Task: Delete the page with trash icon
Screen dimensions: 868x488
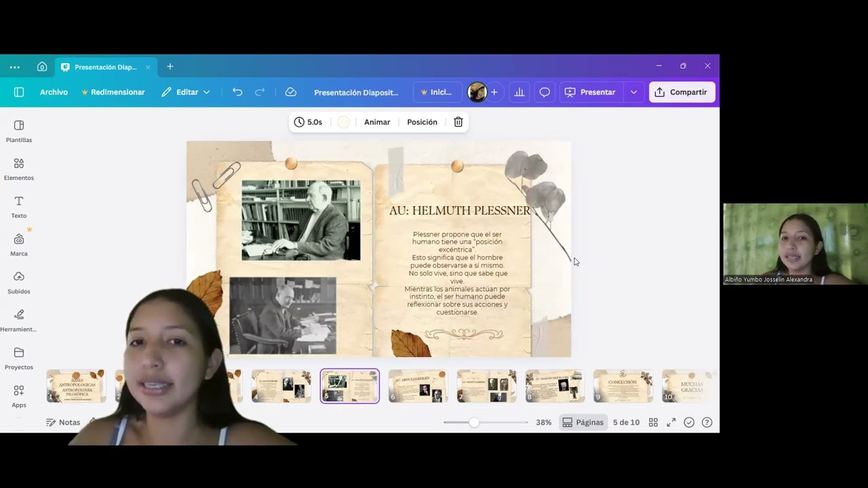Action: [x=458, y=122]
